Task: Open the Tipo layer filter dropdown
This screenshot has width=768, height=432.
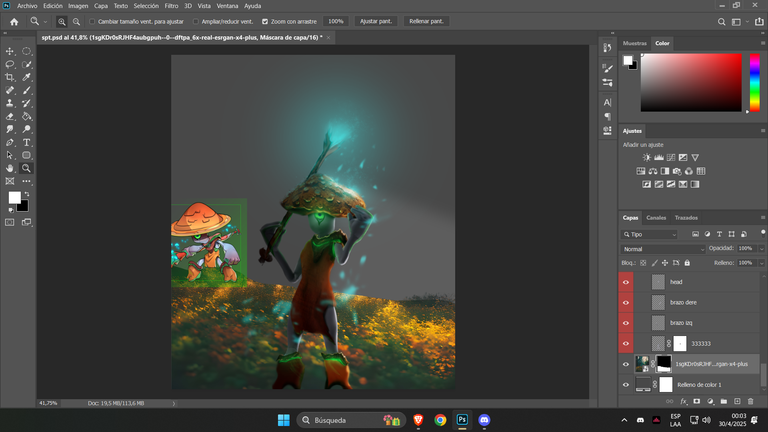Action: pyautogui.click(x=649, y=234)
